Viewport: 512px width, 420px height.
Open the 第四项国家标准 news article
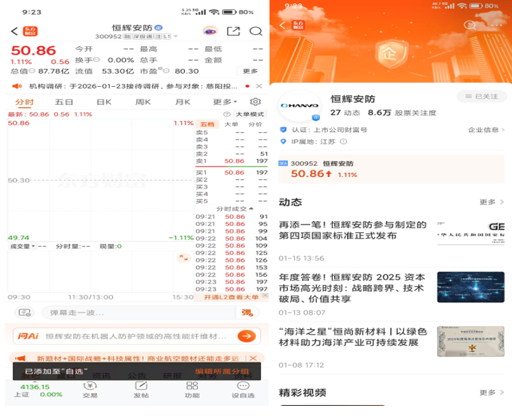point(391,242)
